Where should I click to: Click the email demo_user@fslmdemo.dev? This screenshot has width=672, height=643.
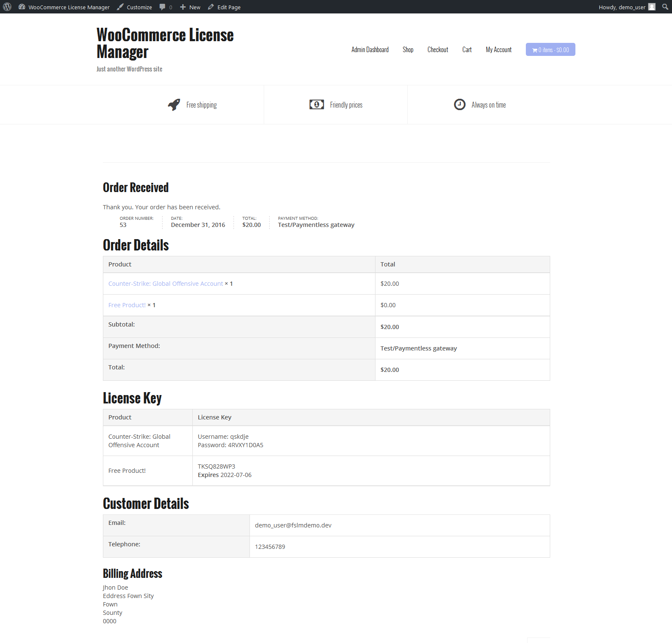(293, 525)
